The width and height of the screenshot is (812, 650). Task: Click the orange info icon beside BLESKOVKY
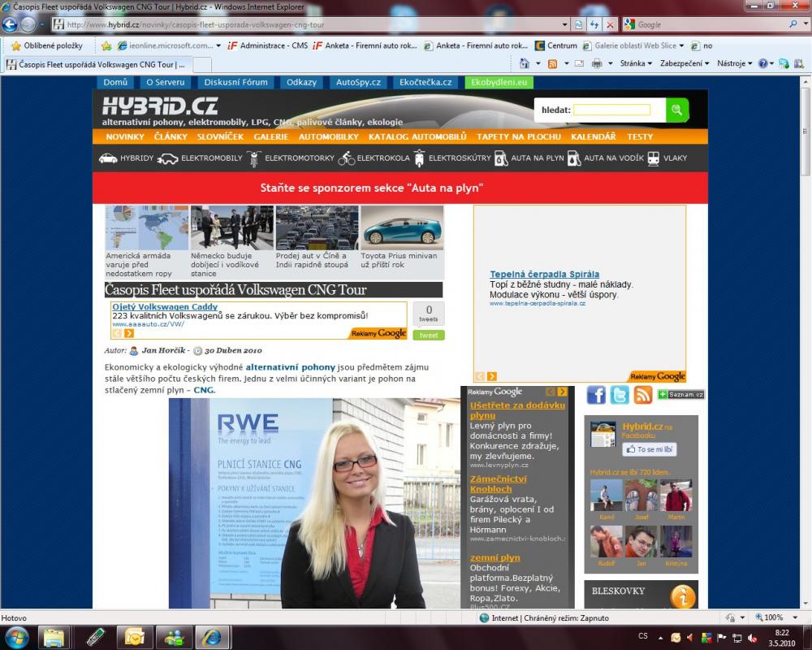(x=683, y=596)
